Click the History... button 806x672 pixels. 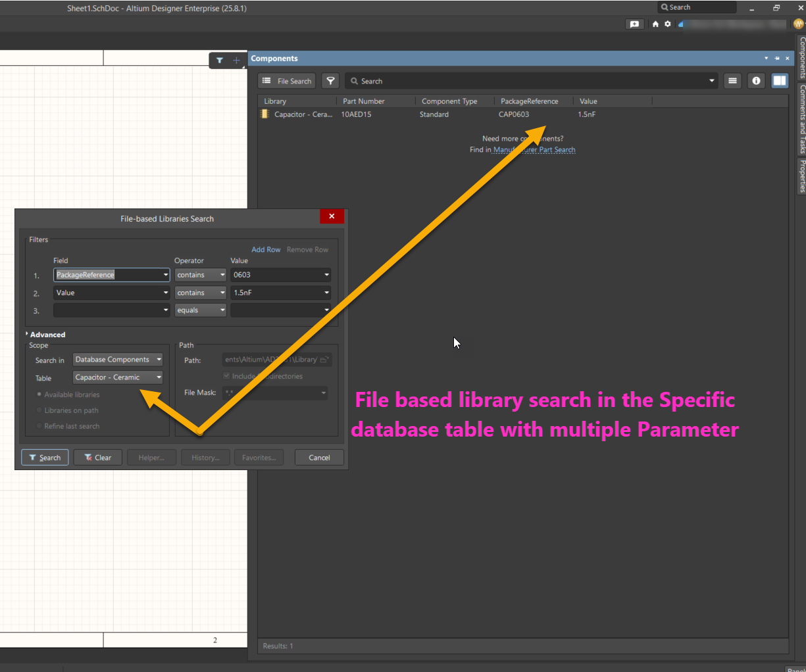coord(205,458)
